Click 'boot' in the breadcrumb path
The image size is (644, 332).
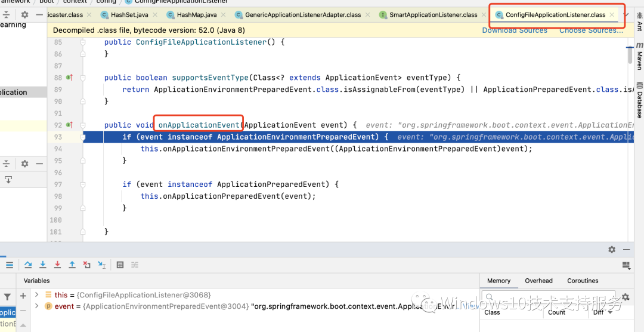(47, 2)
